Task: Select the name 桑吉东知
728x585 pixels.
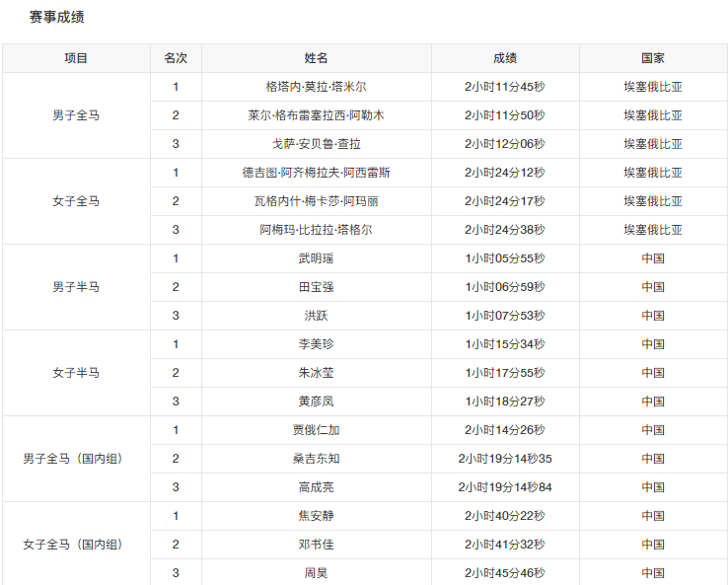Action: (x=317, y=459)
